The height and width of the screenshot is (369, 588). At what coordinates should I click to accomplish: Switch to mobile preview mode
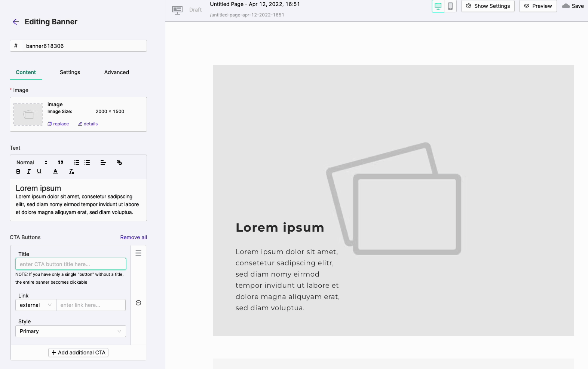pos(450,6)
